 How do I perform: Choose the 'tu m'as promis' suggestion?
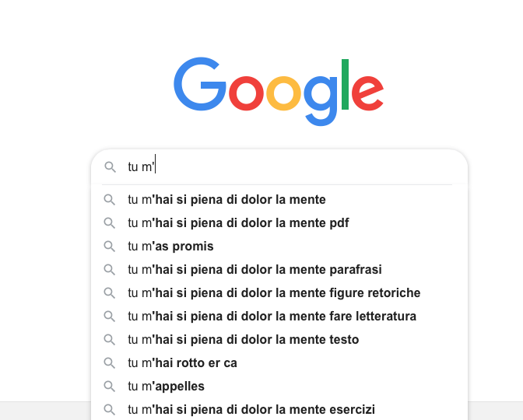(x=279, y=247)
